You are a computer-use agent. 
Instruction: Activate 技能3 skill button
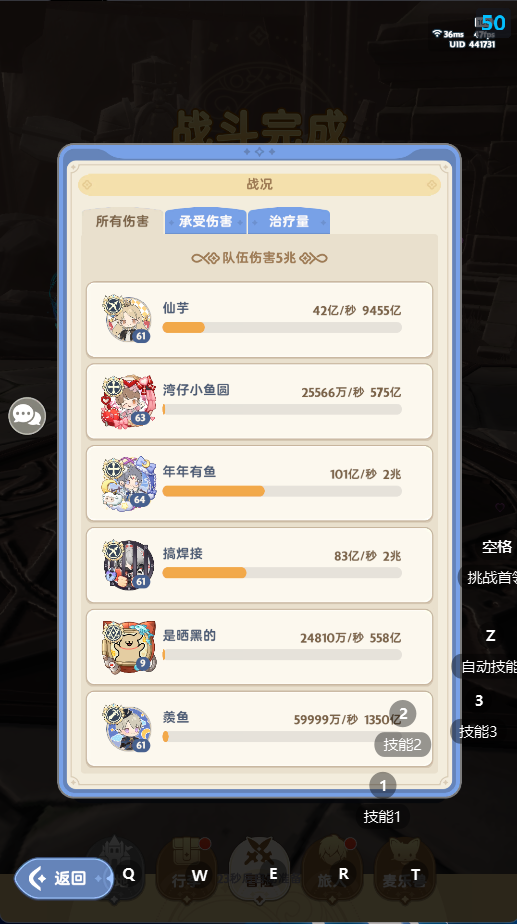(x=478, y=731)
